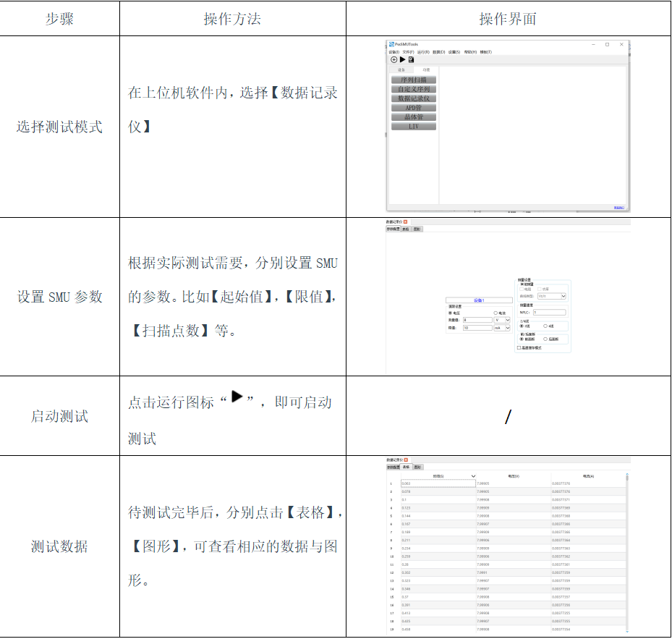Enable the checkbox below the front/rear panel options
The height and width of the screenshot is (639, 672).
(519, 347)
